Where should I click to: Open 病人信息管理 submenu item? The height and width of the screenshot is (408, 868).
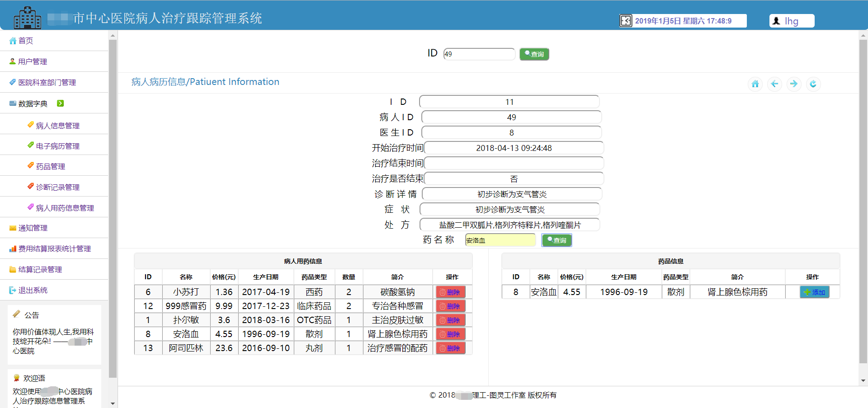click(x=57, y=126)
